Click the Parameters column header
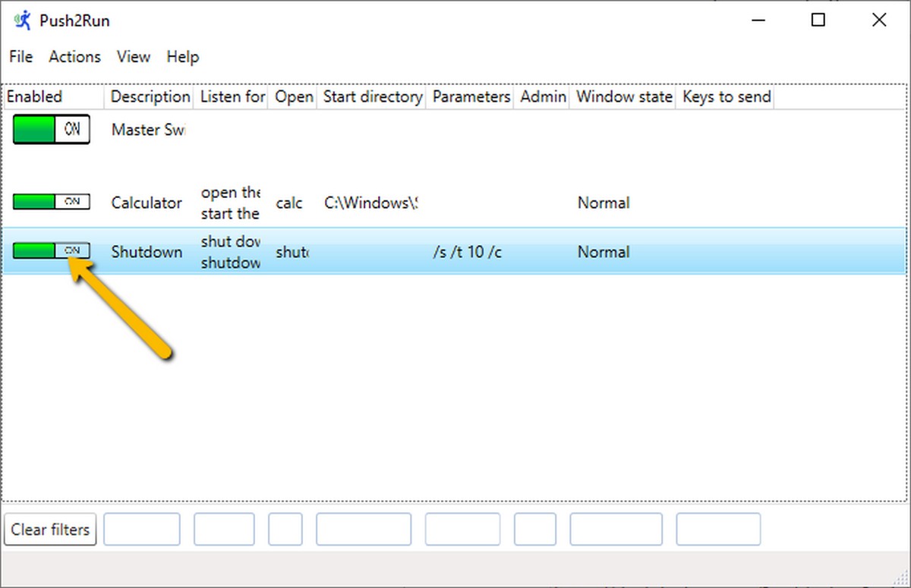The image size is (911, 588). (471, 97)
